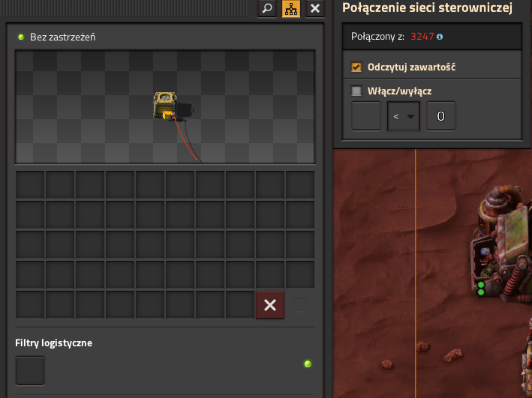Viewport: 532px width, 398px height.
Task: Click the faded slot right of red X
Action: pyautogui.click(x=300, y=305)
